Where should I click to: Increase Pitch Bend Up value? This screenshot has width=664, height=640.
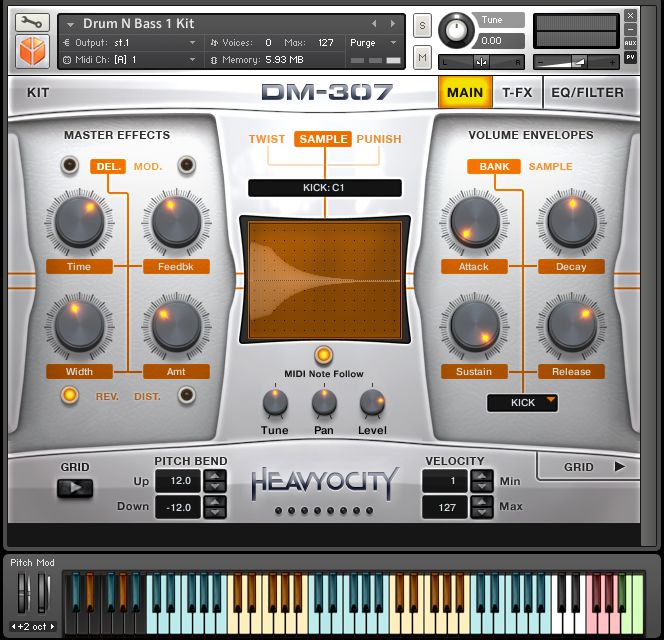coord(215,475)
